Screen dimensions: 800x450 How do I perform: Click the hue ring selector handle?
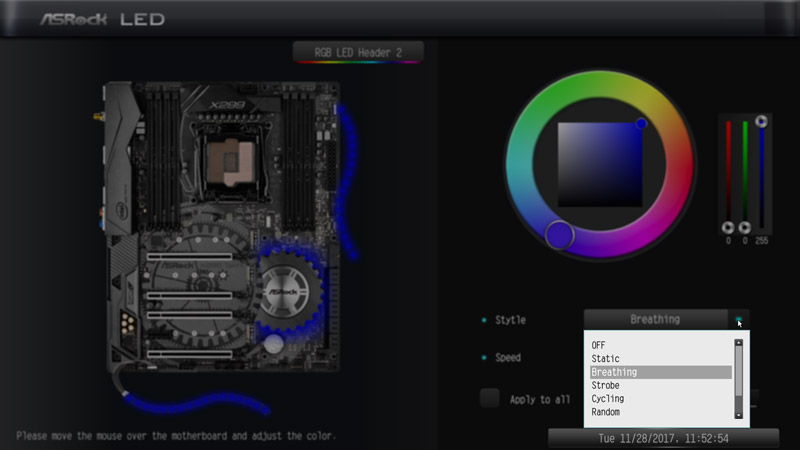coord(560,235)
